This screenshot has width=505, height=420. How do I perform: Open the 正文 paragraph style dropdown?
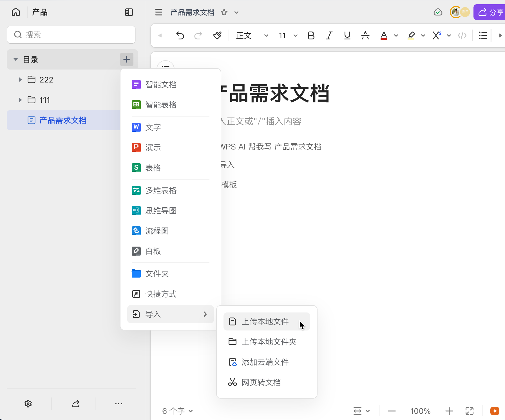coord(252,35)
